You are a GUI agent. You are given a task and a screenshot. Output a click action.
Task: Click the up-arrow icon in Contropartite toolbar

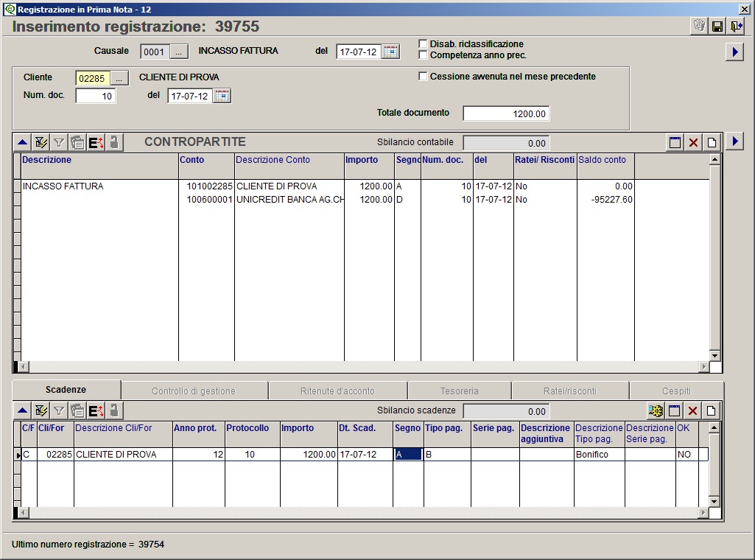pos(22,142)
